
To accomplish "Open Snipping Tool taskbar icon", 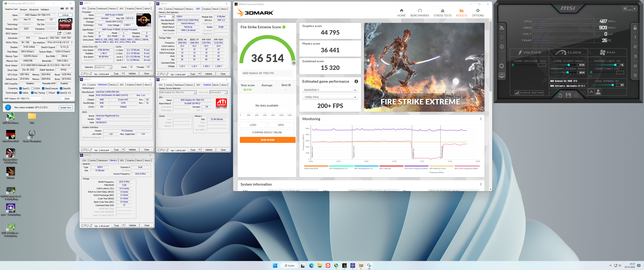I will point(369,265).
